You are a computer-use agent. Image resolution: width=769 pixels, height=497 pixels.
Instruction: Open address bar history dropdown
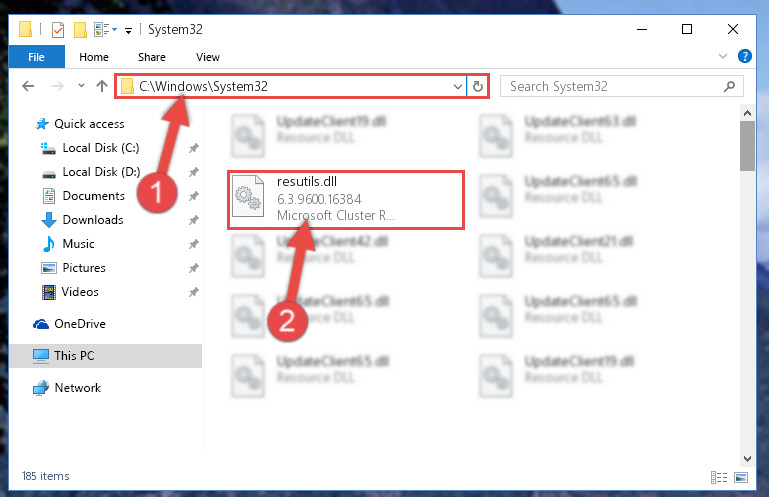point(458,87)
